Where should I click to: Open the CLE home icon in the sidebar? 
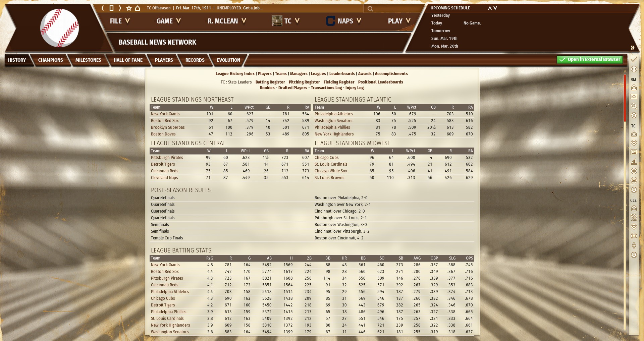coord(634,208)
